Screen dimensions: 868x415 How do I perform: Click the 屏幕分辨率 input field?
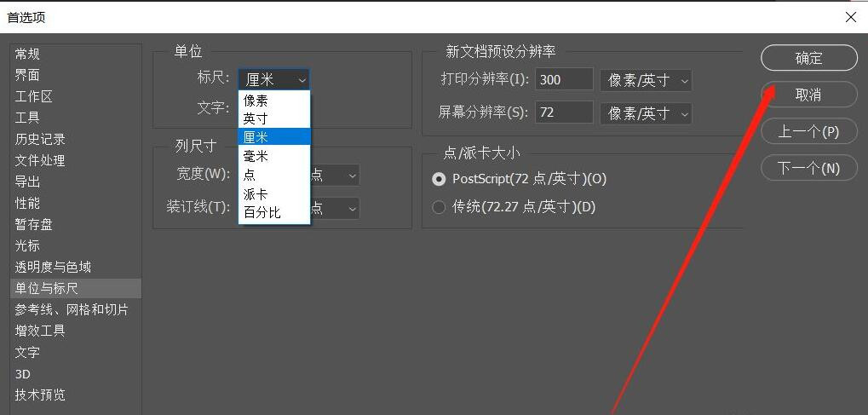[x=564, y=112]
